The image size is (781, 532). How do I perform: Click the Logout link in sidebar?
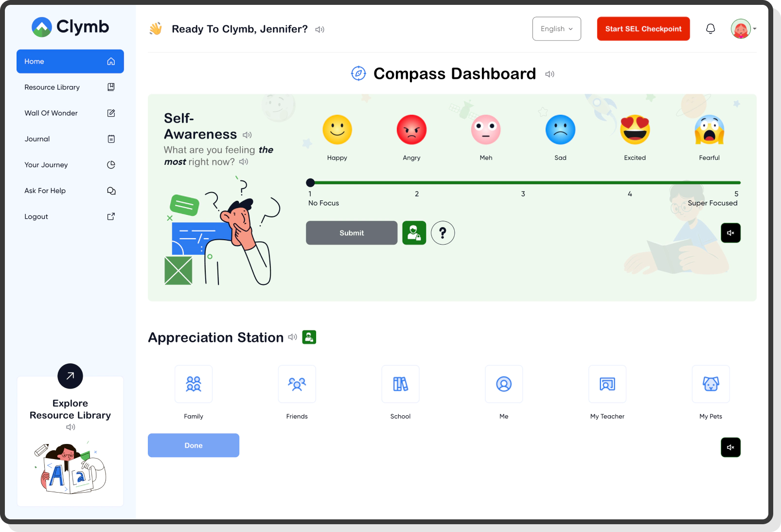(36, 216)
